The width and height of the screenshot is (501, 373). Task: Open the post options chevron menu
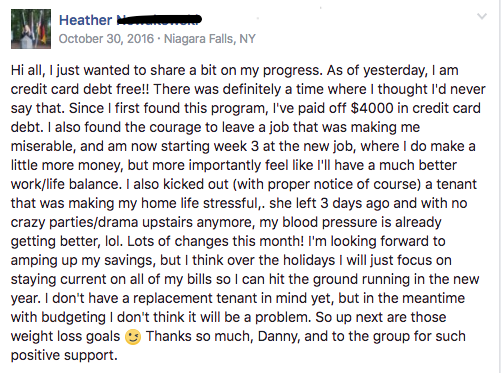(x=482, y=16)
